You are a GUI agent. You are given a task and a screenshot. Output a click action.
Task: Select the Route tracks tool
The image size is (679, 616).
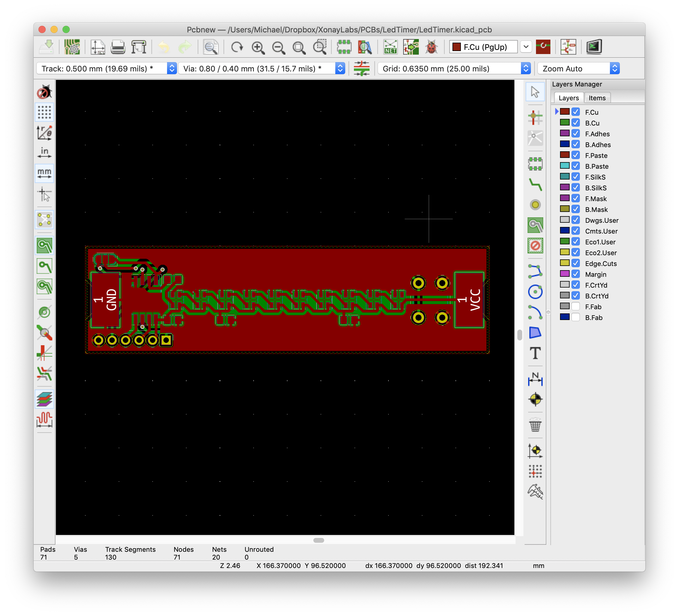coord(535,184)
